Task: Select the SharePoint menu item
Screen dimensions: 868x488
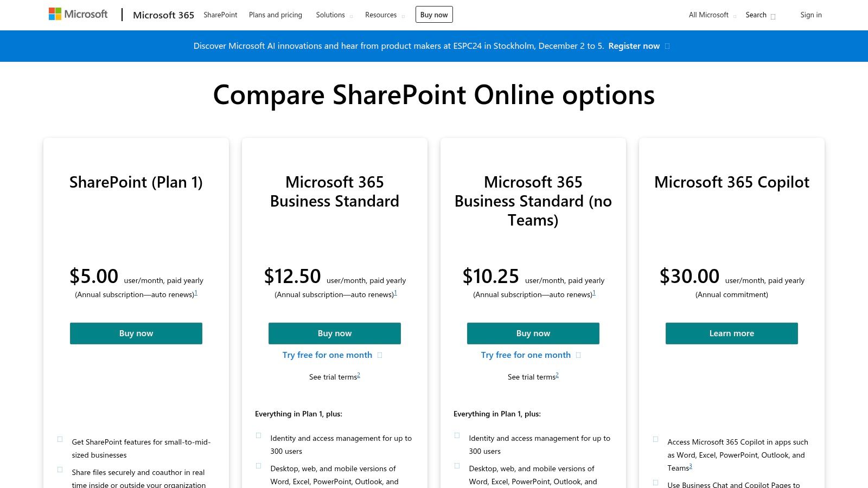Action: [220, 15]
